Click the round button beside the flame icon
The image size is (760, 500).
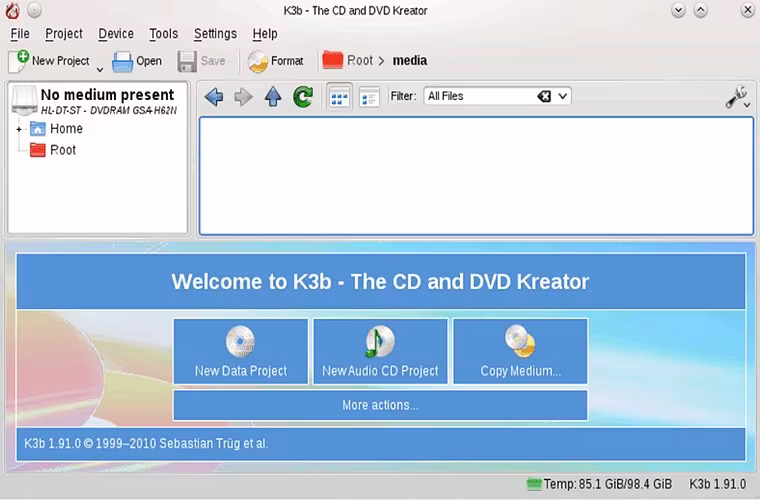pyautogui.click(x=34, y=10)
